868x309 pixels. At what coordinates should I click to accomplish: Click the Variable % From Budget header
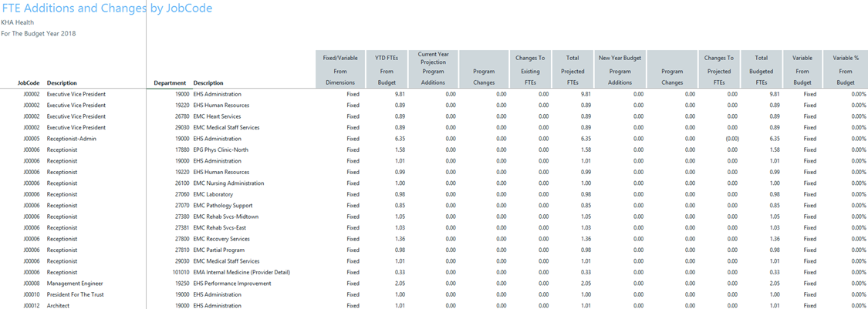pyautogui.click(x=846, y=70)
